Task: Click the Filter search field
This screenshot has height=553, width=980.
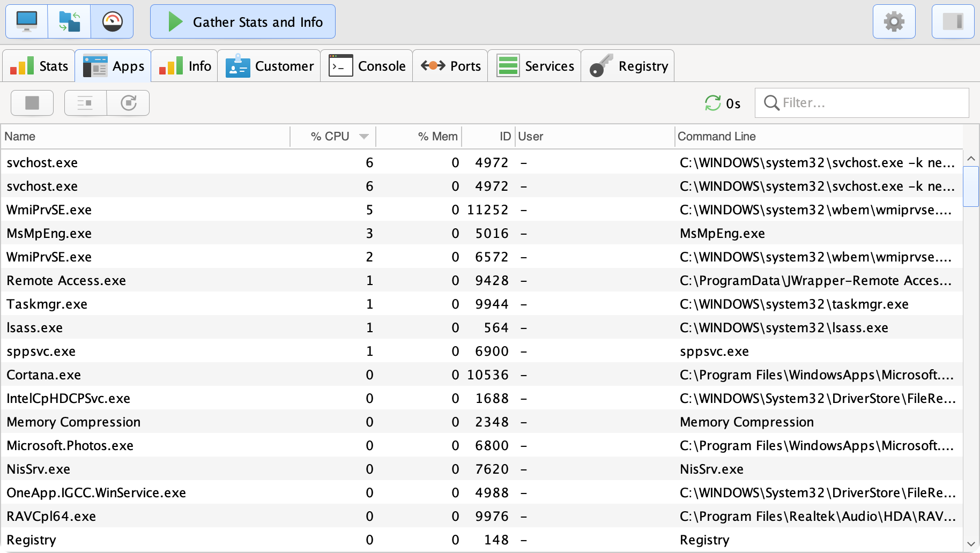Action: click(x=862, y=103)
